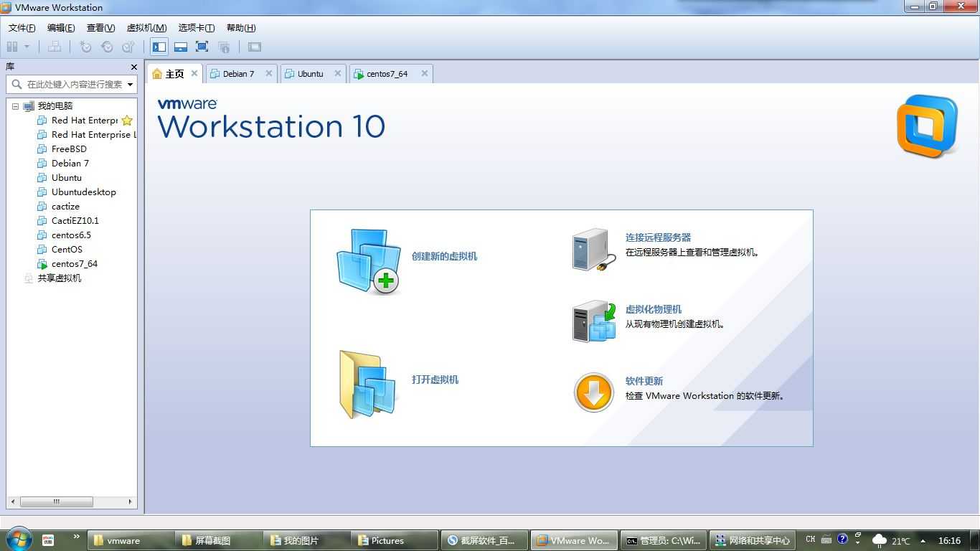
Task: Toggle the thumbnail bar view icon
Action: click(181, 47)
